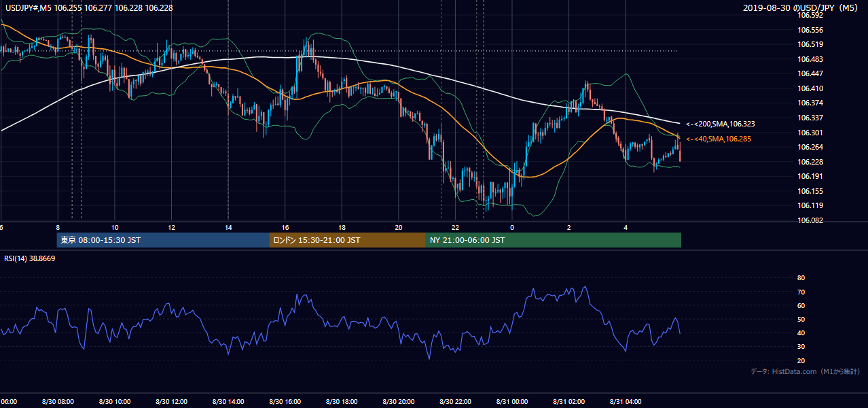Click price axis label 106.119
Viewport: 868px width, 408px height.
coord(810,205)
